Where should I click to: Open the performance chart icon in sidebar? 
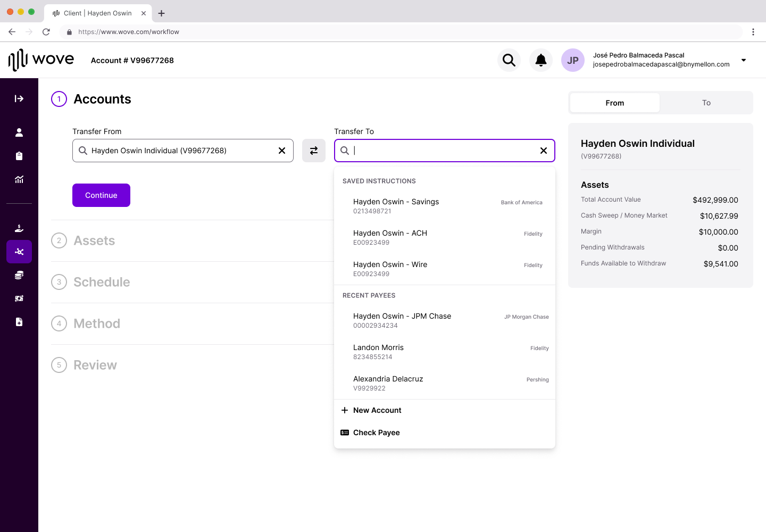tap(19, 179)
